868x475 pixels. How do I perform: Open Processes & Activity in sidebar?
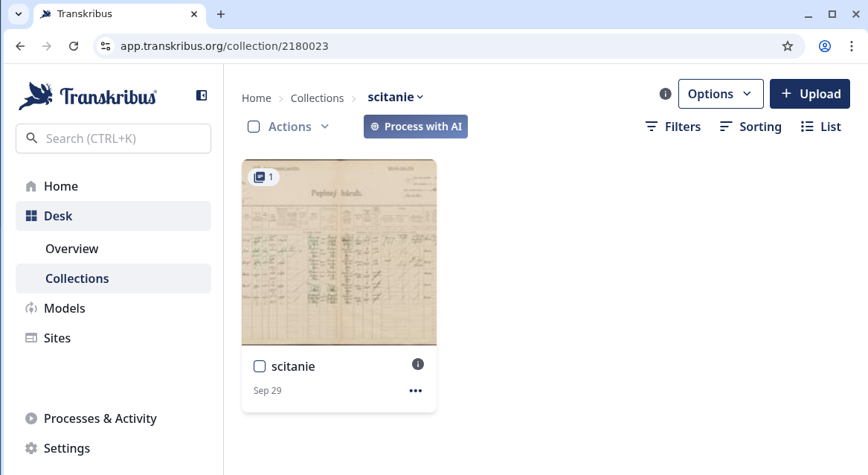pyautogui.click(x=100, y=418)
